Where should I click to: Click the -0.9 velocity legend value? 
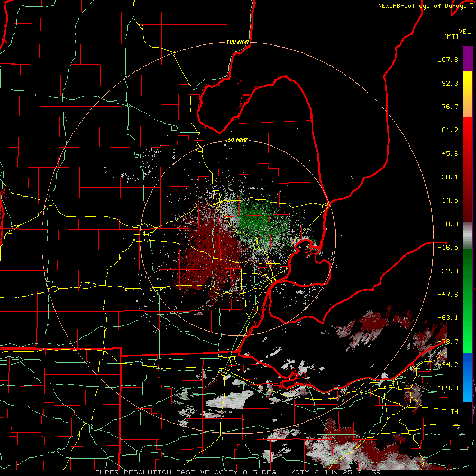[x=450, y=224]
